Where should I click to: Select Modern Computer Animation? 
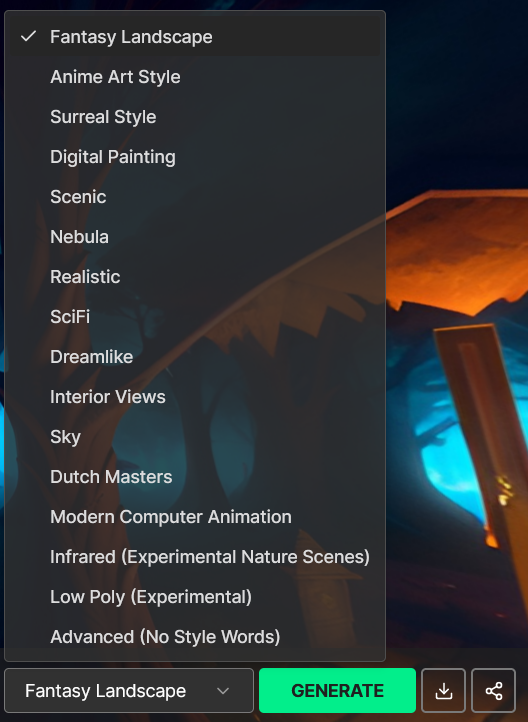click(x=195, y=517)
